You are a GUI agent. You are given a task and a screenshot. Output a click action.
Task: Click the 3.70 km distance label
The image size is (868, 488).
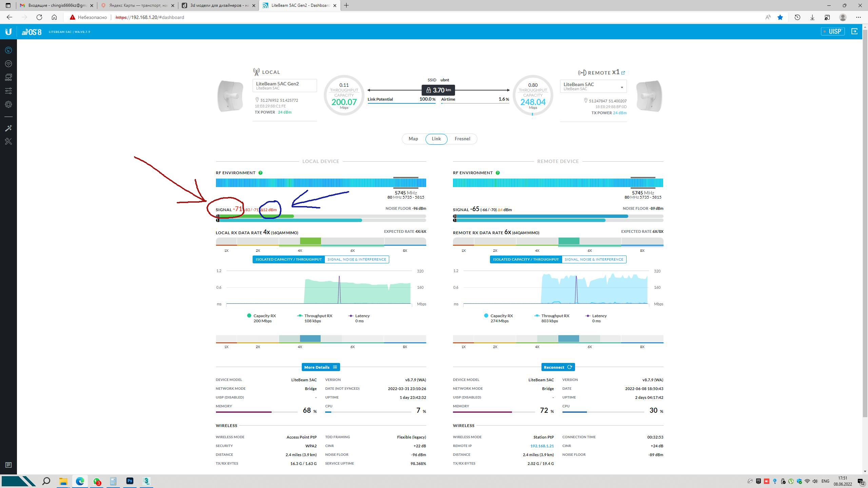coord(438,90)
